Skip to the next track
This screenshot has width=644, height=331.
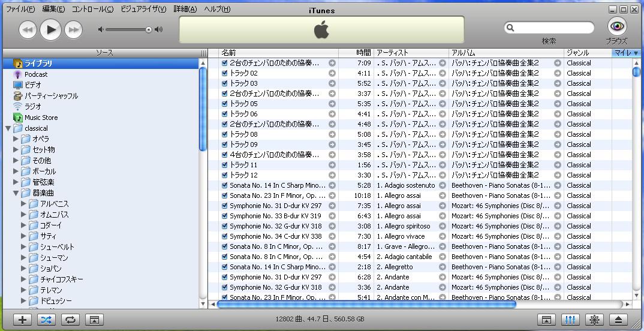(x=74, y=29)
